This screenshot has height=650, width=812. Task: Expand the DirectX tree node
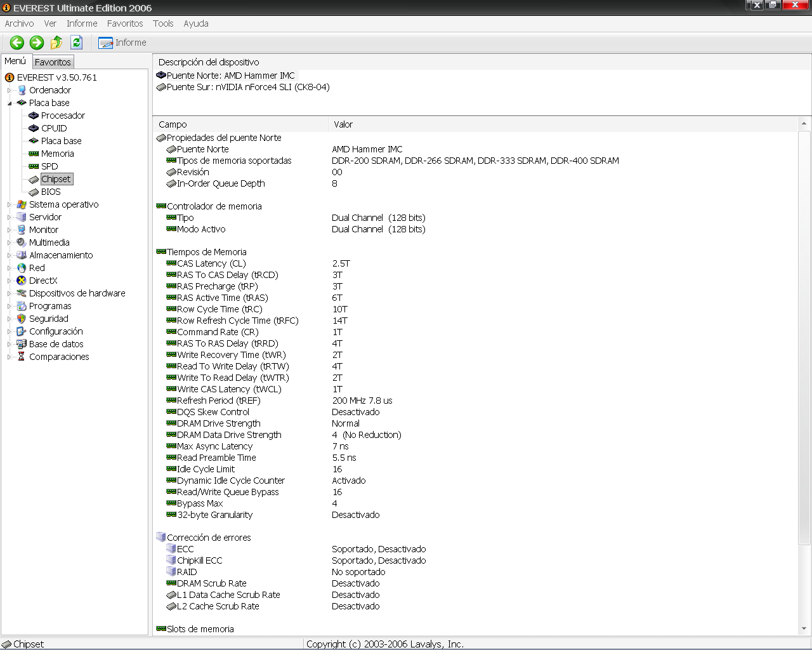[10, 281]
